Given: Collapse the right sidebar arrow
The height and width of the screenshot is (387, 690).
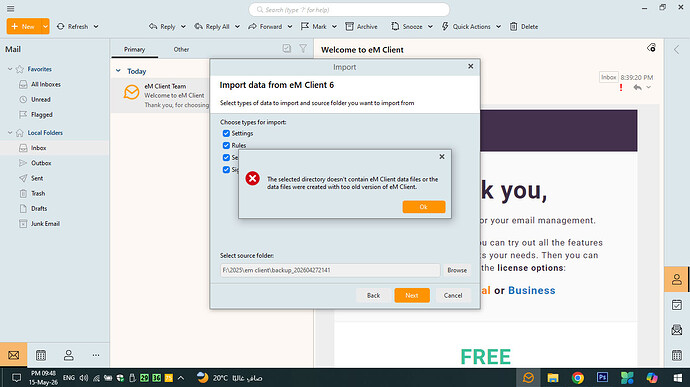Looking at the screenshot, I should click(676, 49).
